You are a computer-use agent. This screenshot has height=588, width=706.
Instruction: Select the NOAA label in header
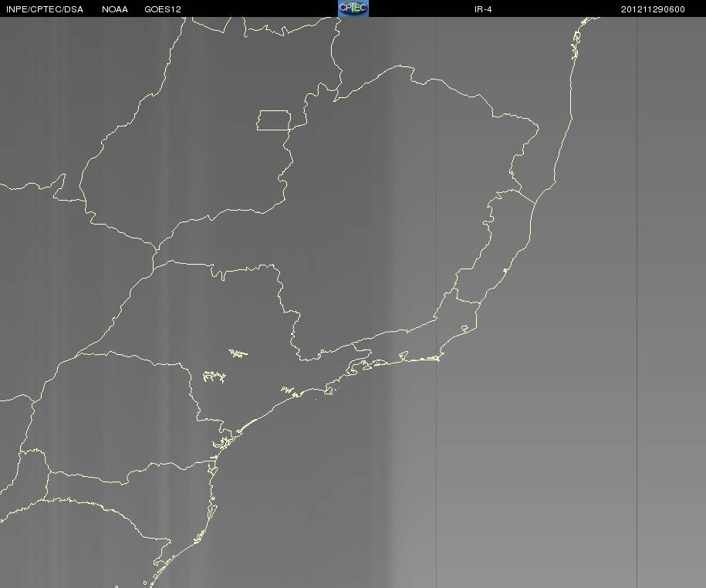(115, 9)
